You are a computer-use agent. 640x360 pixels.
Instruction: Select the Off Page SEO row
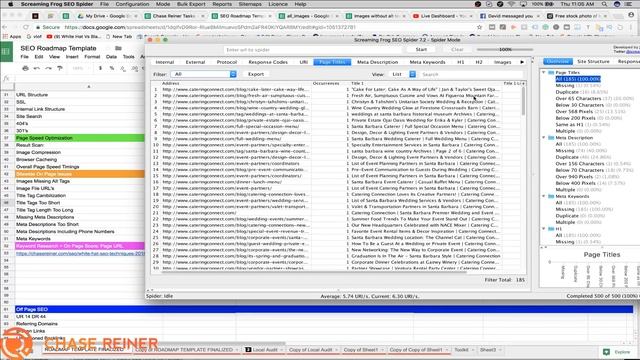pyautogui.click(x=324, y=309)
